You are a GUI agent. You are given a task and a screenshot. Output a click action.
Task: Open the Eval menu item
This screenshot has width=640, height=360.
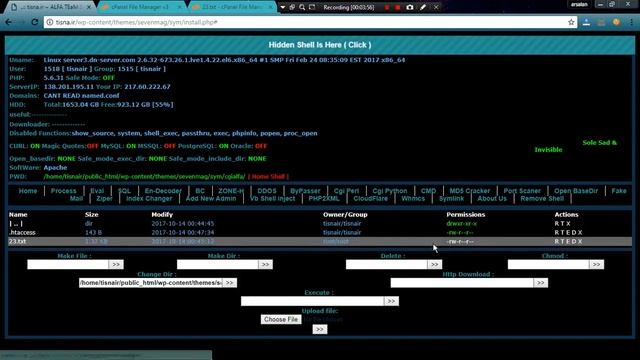97,191
